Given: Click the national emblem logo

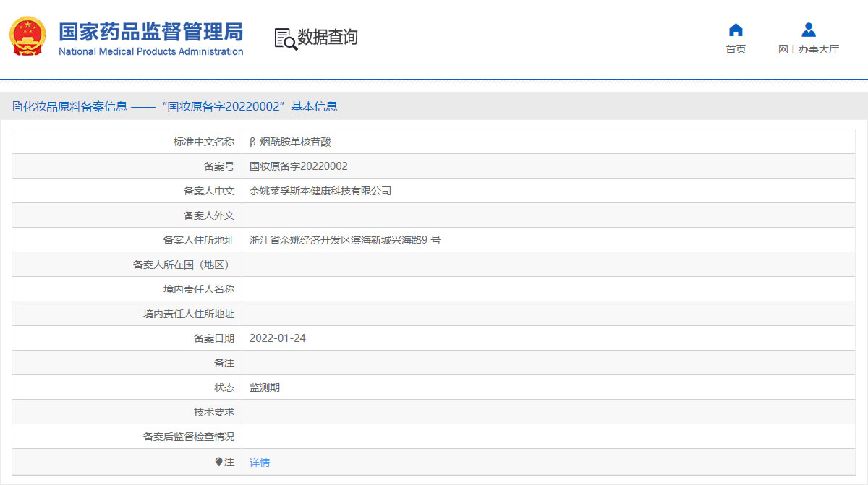Looking at the screenshot, I should 27,36.
